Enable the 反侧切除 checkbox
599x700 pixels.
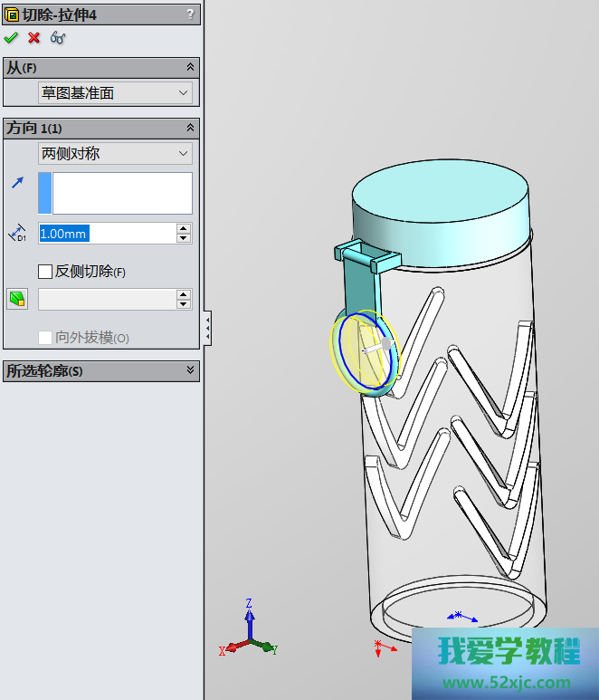point(45,271)
